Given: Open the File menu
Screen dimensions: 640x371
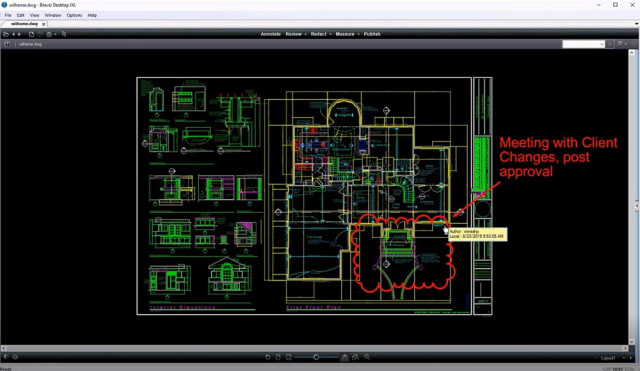Looking at the screenshot, I should tap(8, 15).
